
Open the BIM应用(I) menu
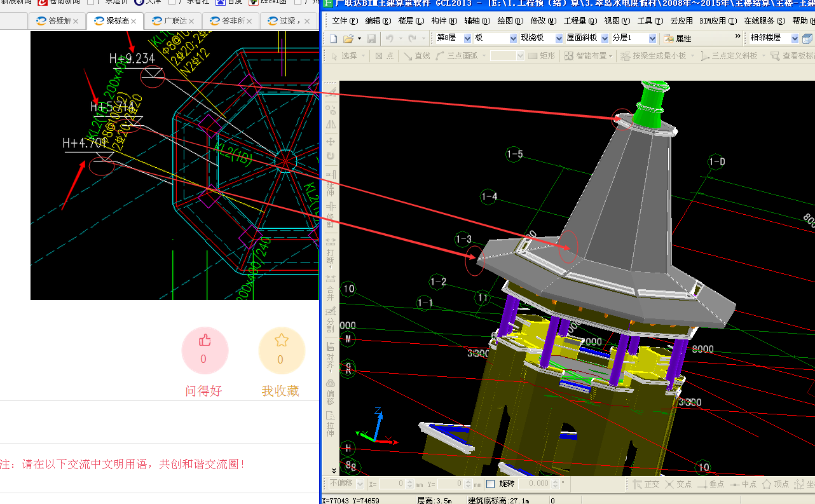(717, 21)
